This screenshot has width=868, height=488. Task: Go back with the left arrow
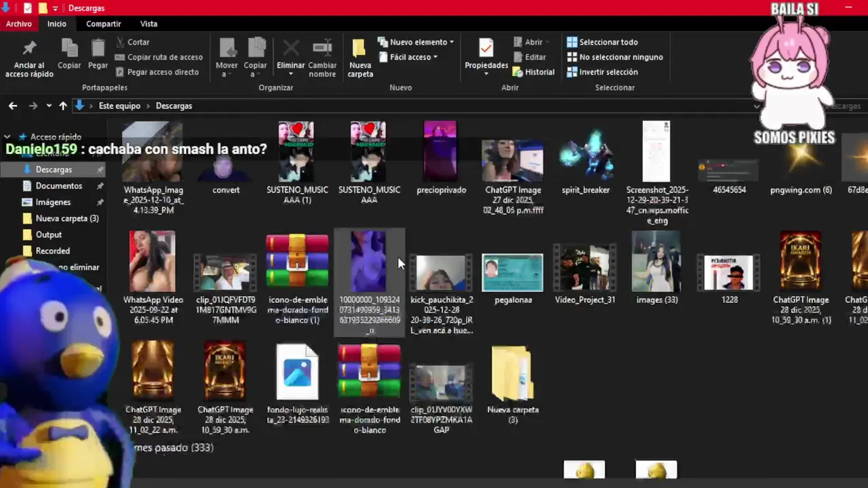tap(13, 106)
